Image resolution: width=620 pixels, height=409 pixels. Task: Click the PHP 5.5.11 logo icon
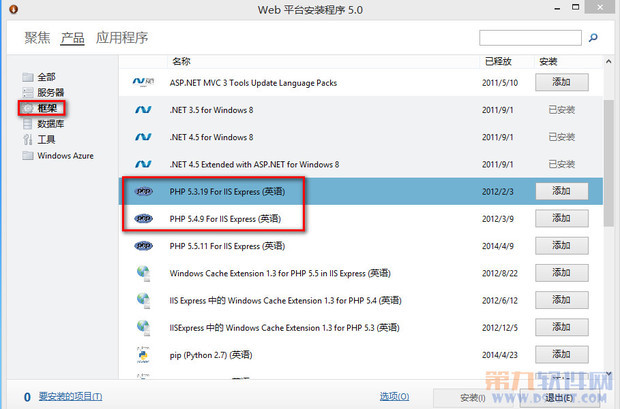[x=144, y=246]
